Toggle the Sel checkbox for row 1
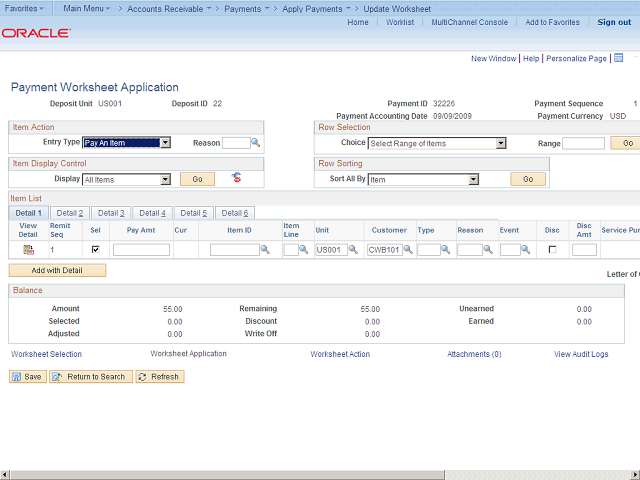 click(x=95, y=249)
